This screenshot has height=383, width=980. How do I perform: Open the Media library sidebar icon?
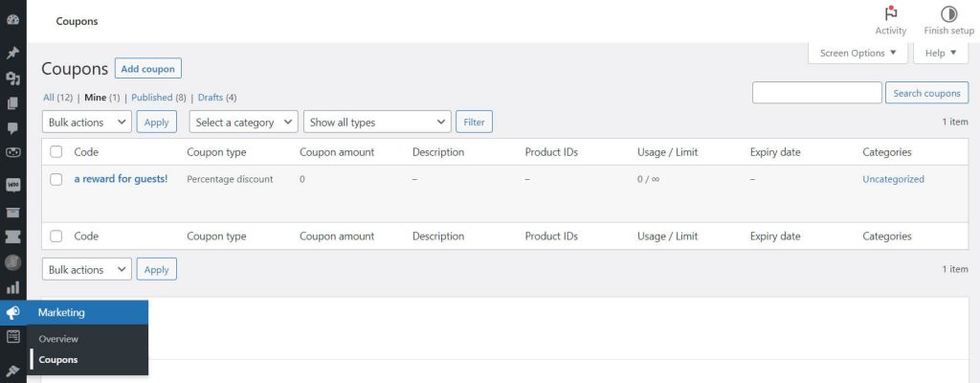(12, 79)
